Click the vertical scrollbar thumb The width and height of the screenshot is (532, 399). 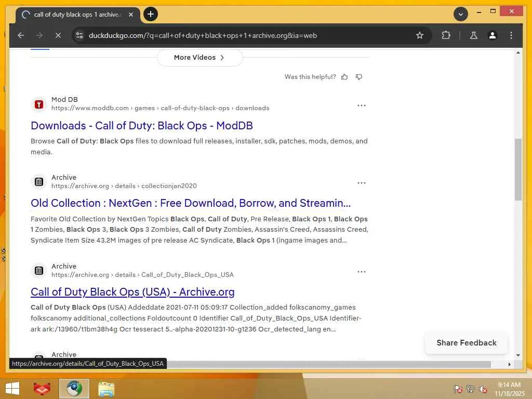coord(518,169)
